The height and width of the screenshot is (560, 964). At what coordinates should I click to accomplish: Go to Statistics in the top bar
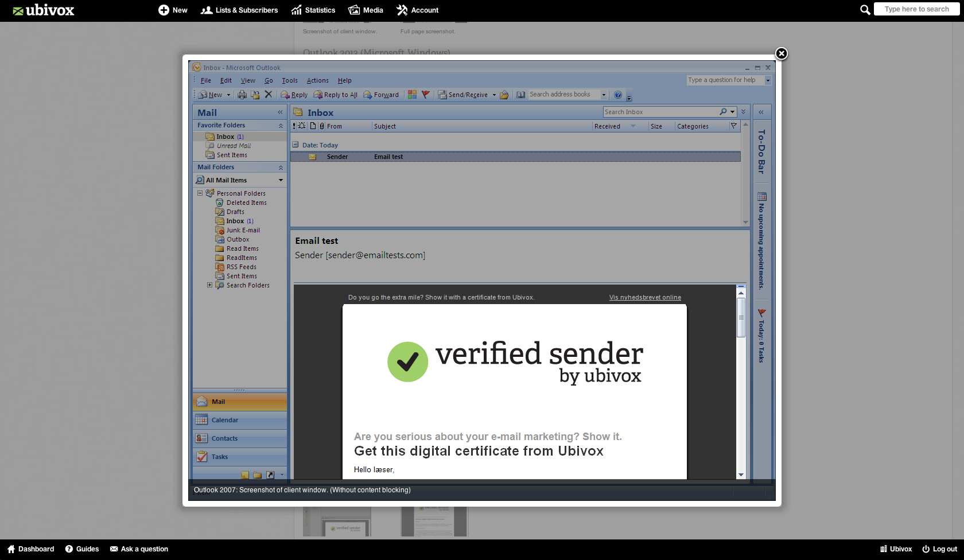pyautogui.click(x=313, y=10)
